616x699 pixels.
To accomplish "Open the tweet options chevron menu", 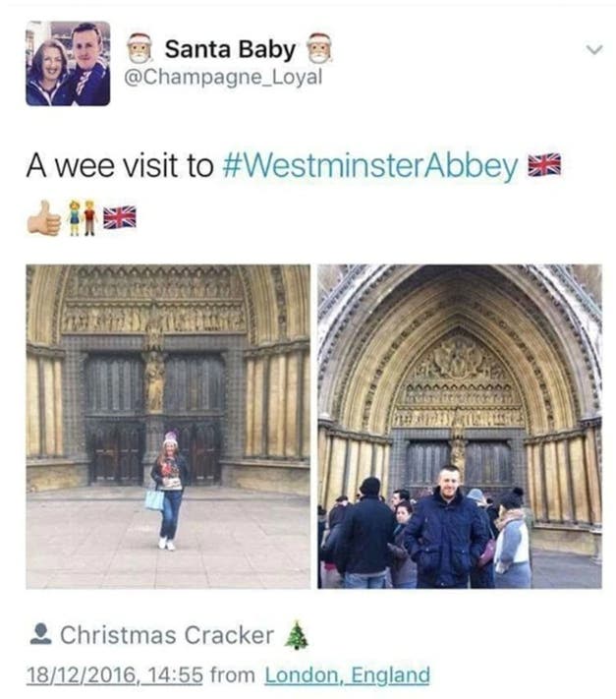I will pos(594,49).
